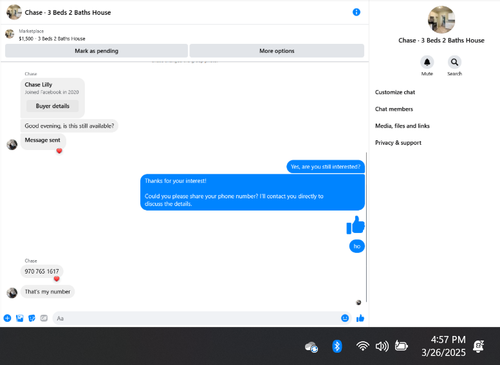Click Marketplace listing thumbnail
Screen dimensions: 500x365
click(10, 34)
